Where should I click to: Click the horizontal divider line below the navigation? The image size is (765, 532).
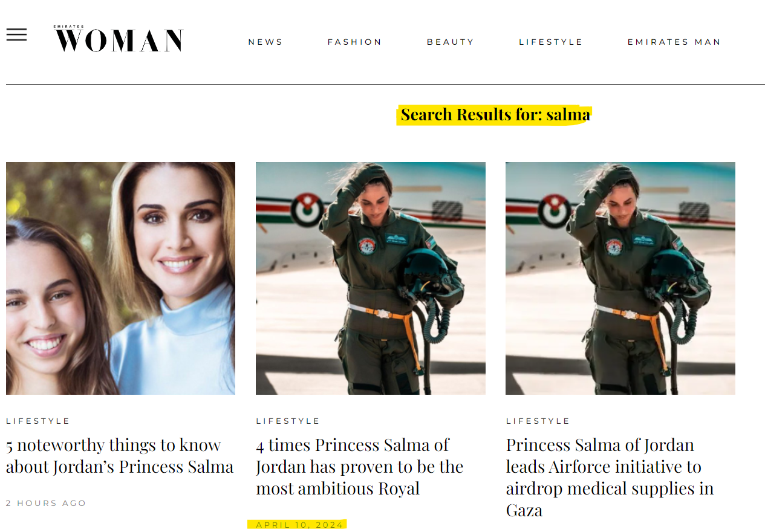[x=385, y=84]
